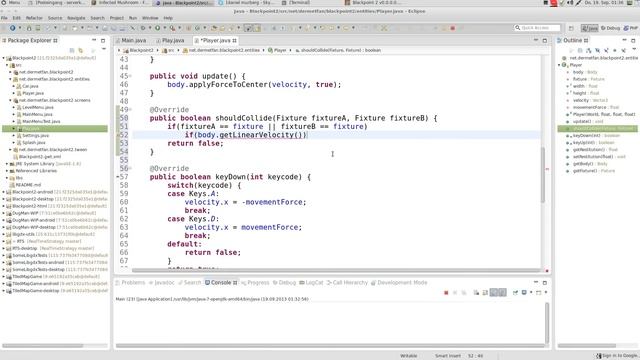This screenshot has height=360, width=640.
Task: Click Sign in to Google link
Action: click(x=617, y=356)
